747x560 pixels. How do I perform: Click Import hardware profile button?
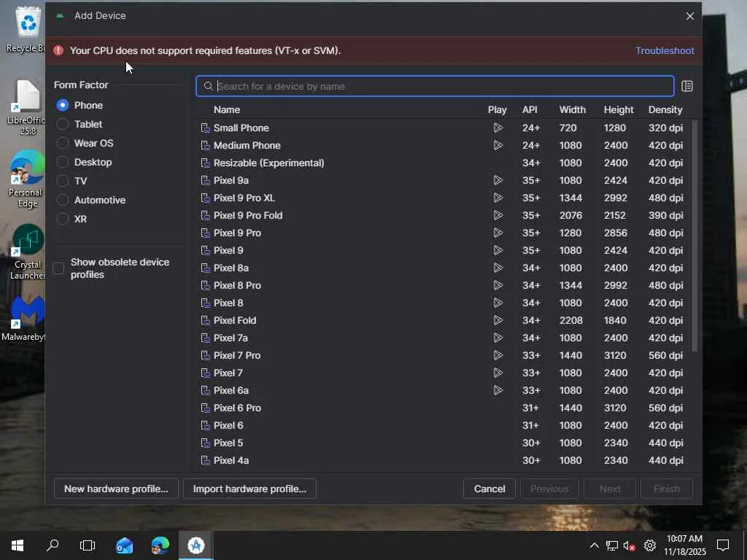249,489
